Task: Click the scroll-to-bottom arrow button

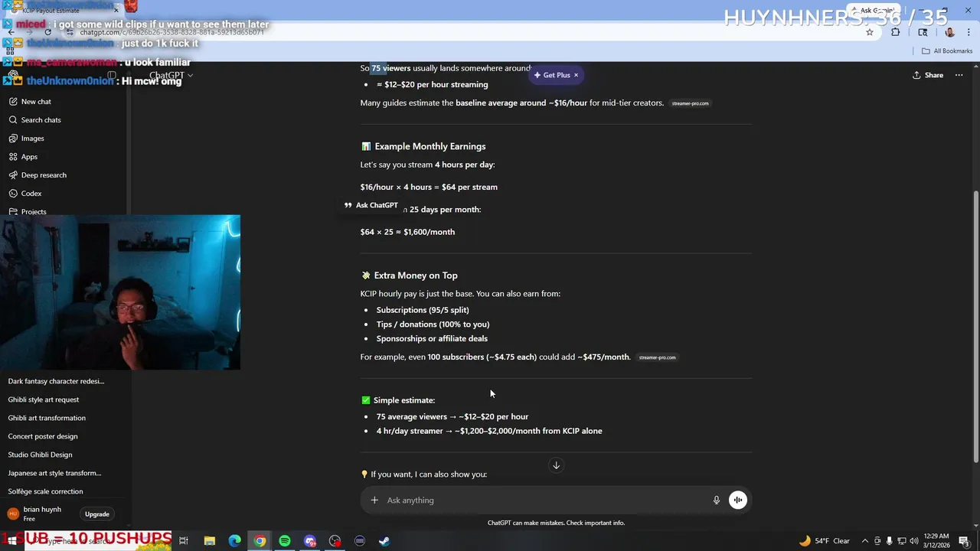Action: tap(557, 465)
